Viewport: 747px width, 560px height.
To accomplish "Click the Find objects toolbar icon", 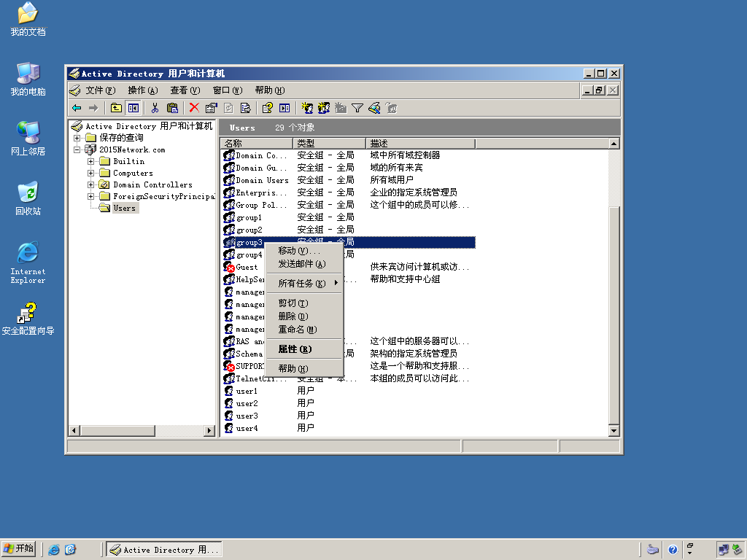I will click(374, 108).
